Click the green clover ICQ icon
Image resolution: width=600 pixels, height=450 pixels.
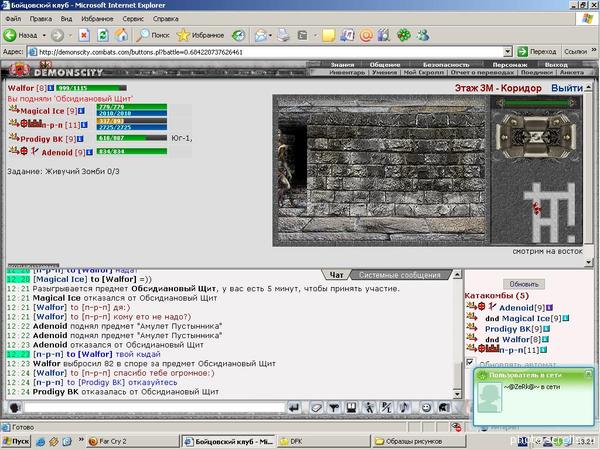[403, 35]
